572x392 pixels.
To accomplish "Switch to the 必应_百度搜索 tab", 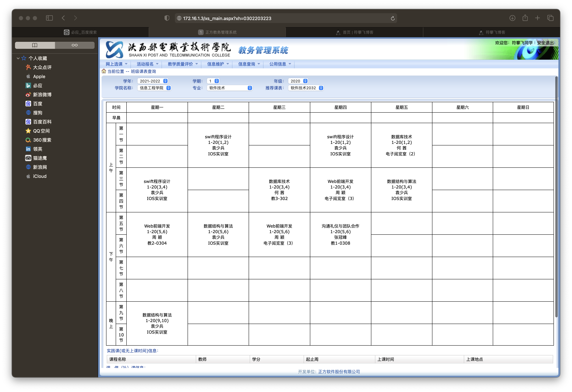I will tap(80, 32).
